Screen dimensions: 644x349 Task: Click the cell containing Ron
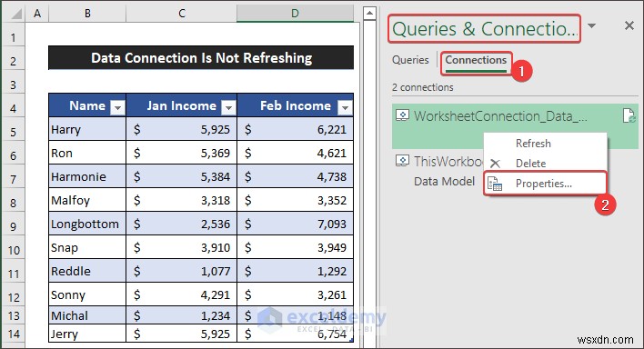tap(87, 154)
